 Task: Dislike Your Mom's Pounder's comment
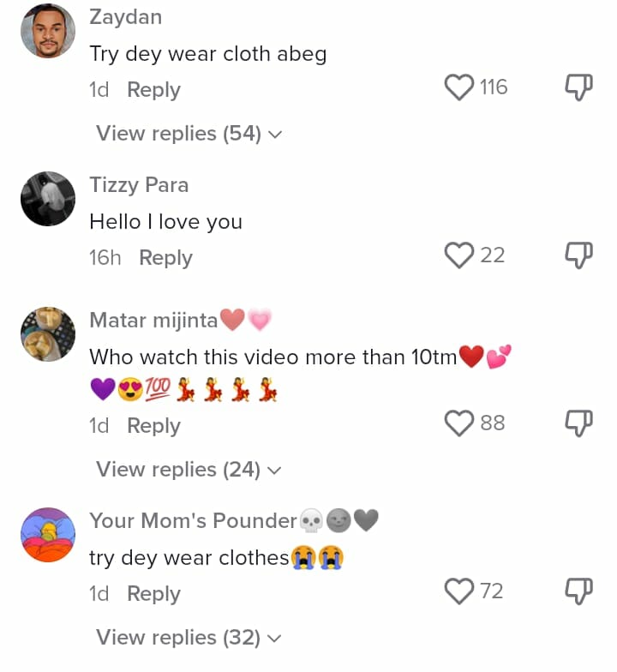[x=579, y=591]
